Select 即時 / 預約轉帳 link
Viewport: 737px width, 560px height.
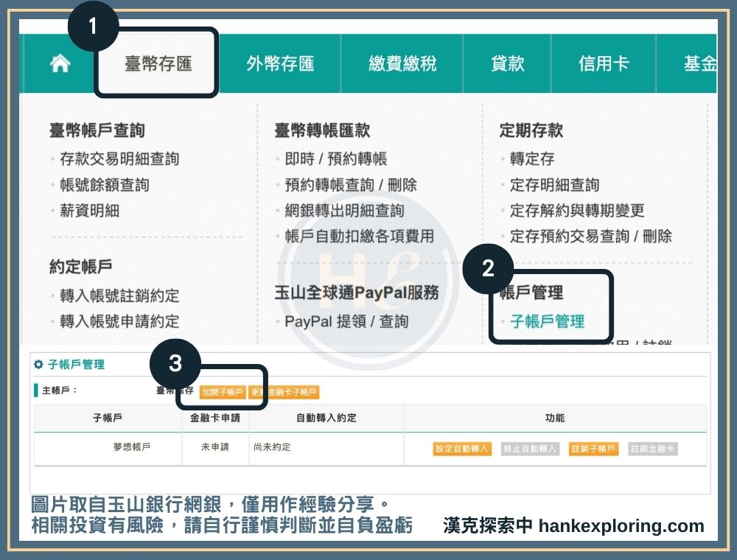[335, 159]
